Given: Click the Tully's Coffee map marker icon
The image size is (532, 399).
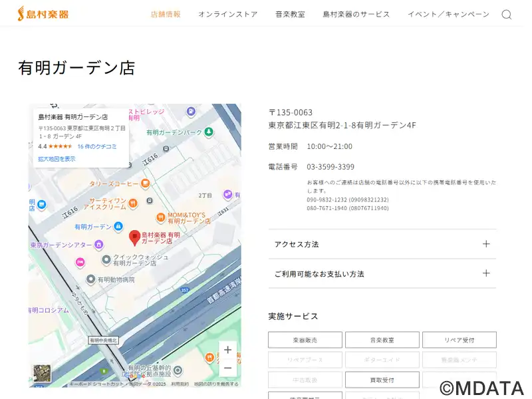Looking at the screenshot, I should [145, 184].
